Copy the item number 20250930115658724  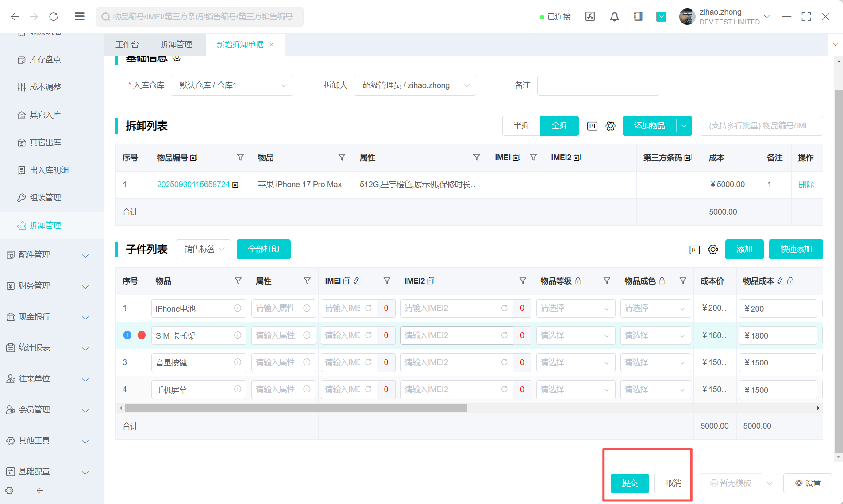pos(236,185)
